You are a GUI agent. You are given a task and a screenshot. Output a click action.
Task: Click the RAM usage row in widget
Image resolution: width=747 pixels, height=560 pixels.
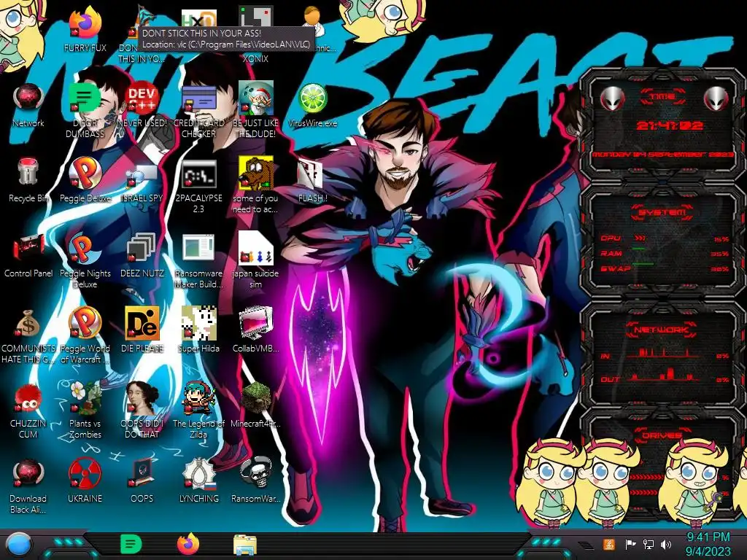pyautogui.click(x=665, y=254)
